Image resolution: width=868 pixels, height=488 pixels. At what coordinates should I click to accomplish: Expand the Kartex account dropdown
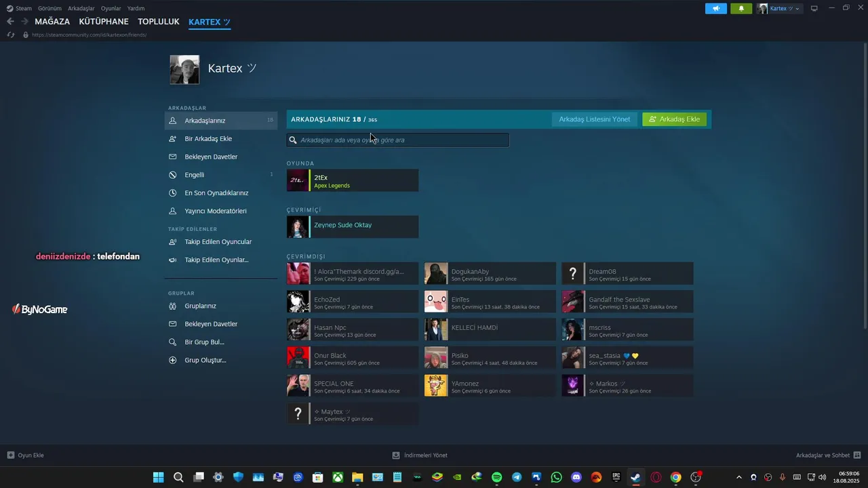779,8
